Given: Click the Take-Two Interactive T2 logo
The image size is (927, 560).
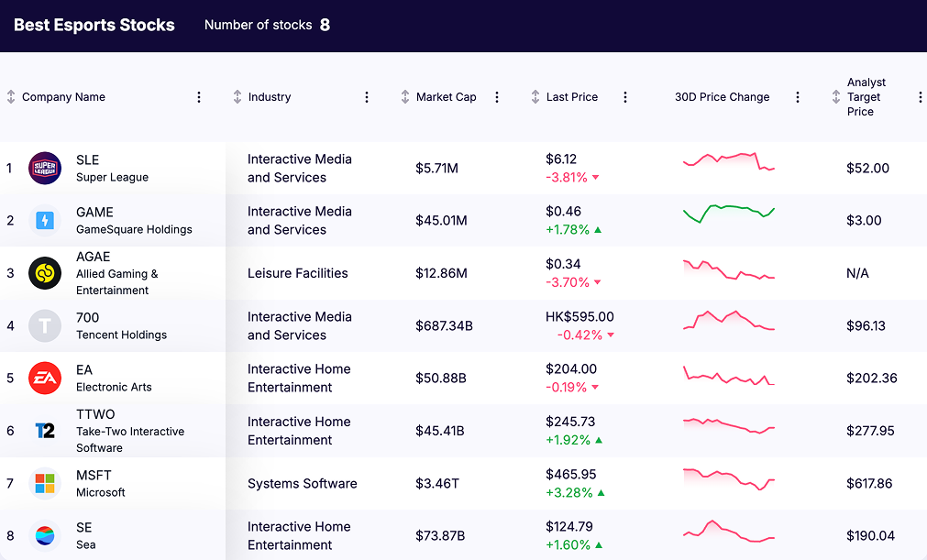Looking at the screenshot, I should click(44, 431).
